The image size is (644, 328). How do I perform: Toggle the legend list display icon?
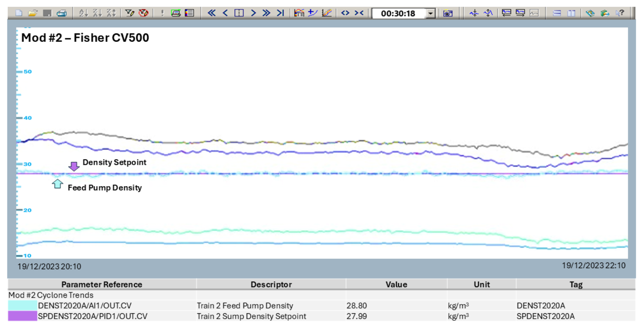click(190, 13)
